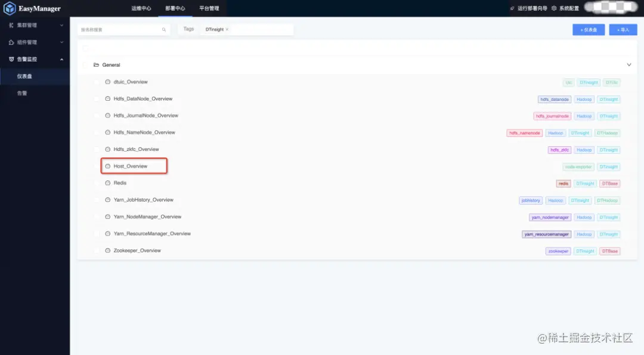Image resolution: width=644 pixels, height=355 pixels.
Task: Click DTBase tag on the Zookeeper_Overview row
Action: pos(609,251)
